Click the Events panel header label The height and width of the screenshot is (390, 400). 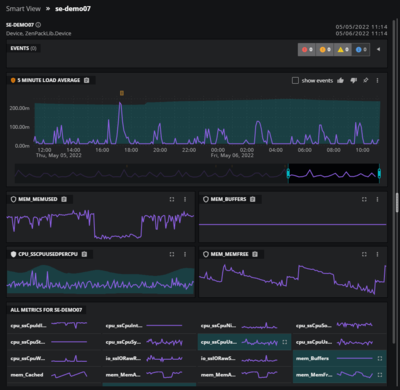[23, 48]
